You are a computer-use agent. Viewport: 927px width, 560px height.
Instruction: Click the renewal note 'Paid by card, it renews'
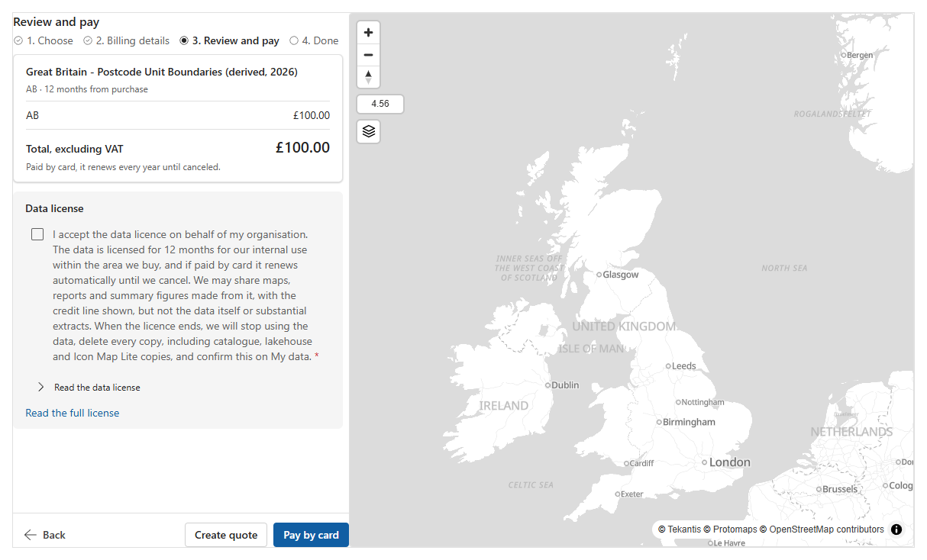click(123, 167)
